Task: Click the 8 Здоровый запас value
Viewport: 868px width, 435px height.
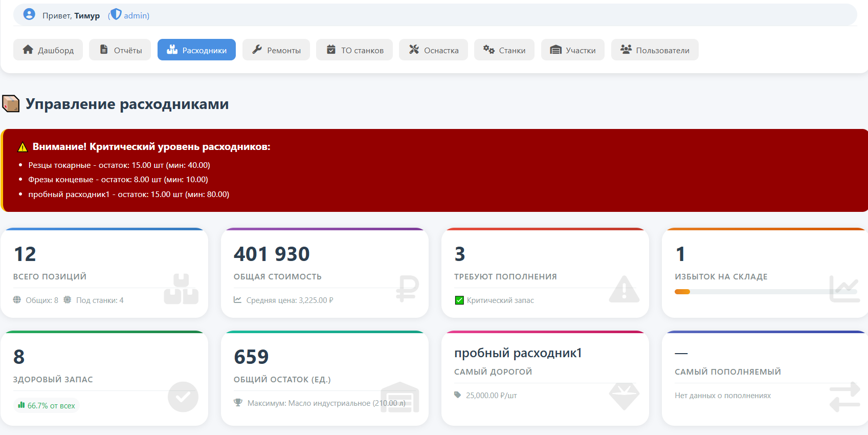Action: click(x=19, y=357)
